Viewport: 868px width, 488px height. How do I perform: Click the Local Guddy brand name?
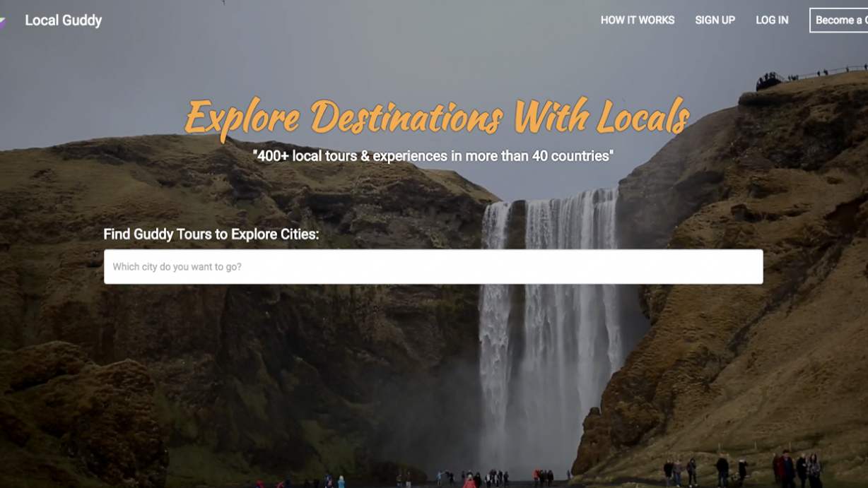64,20
